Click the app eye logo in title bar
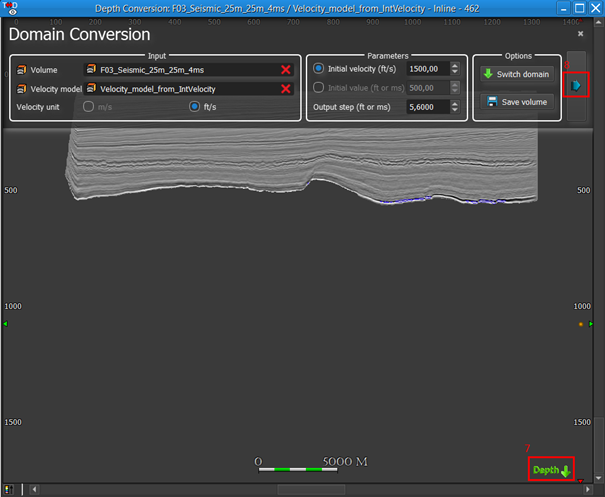This screenshot has height=497, width=605. (x=10, y=8)
